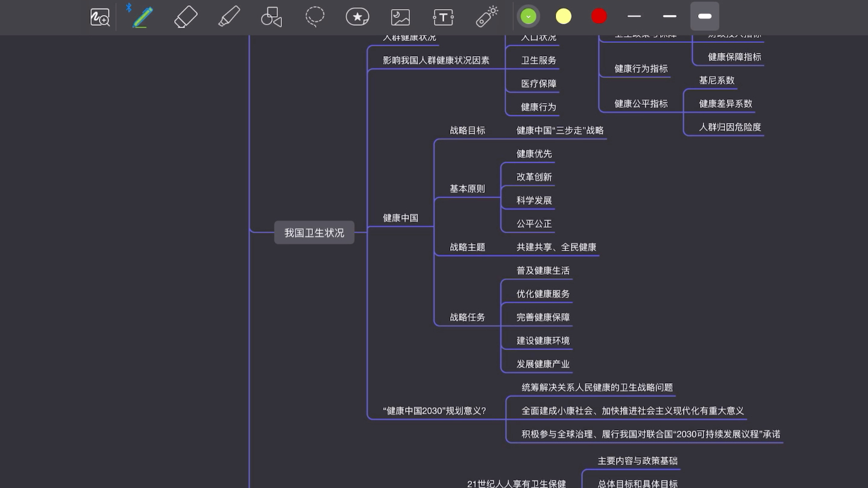Click the 公平公正 leaf

coord(534,224)
